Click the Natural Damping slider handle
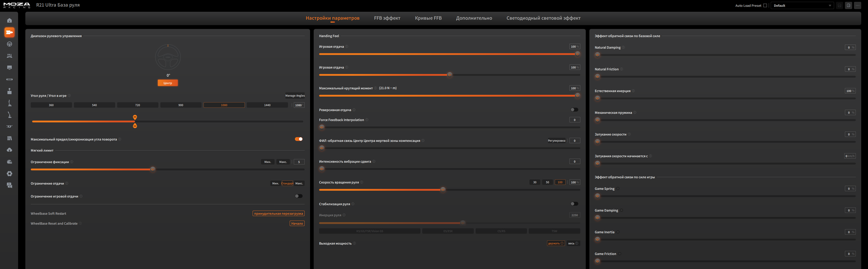Viewport: 868px width, 269px height. tap(598, 55)
